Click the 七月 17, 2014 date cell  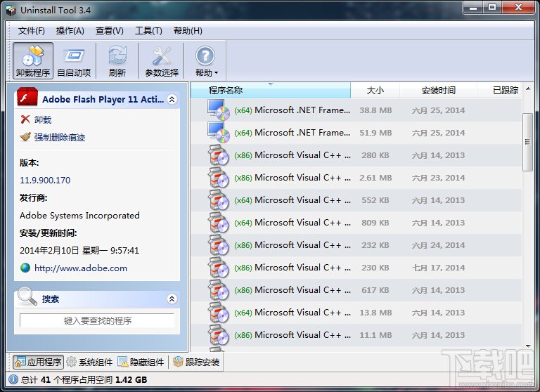point(439,268)
